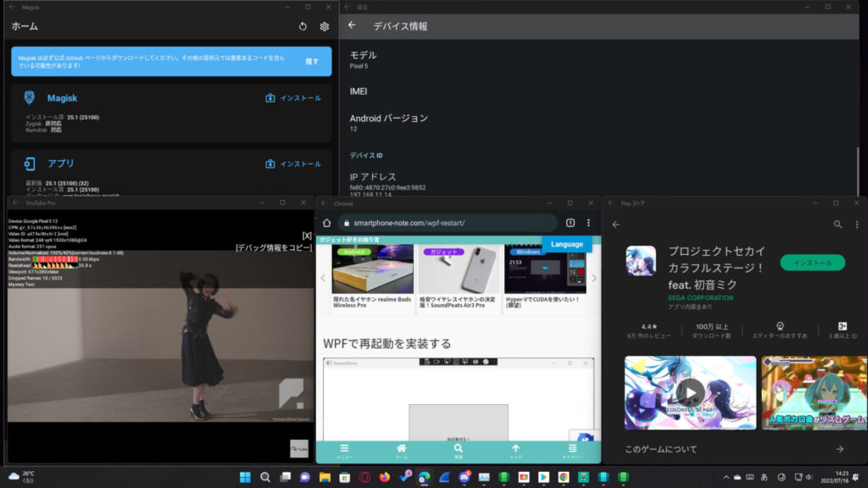
Task: Open the site メニュー in bottom bar
Action: [344, 452]
